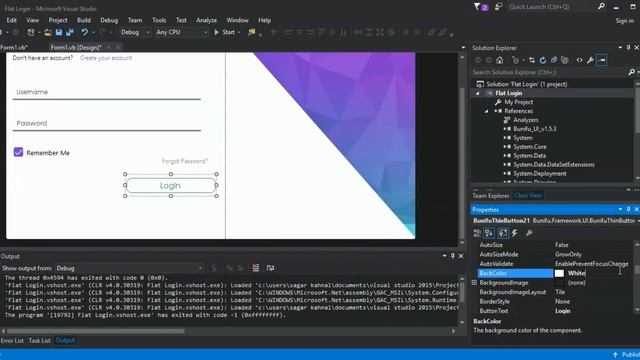Viewport: 640px width, 360px height.
Task: Open the Build menu
Action: (84, 20)
